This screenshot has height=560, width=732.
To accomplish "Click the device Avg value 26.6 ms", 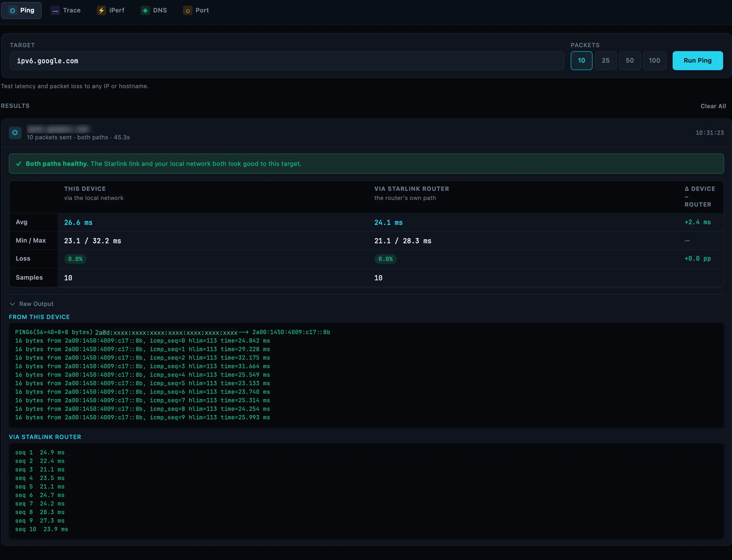I will coord(78,222).
